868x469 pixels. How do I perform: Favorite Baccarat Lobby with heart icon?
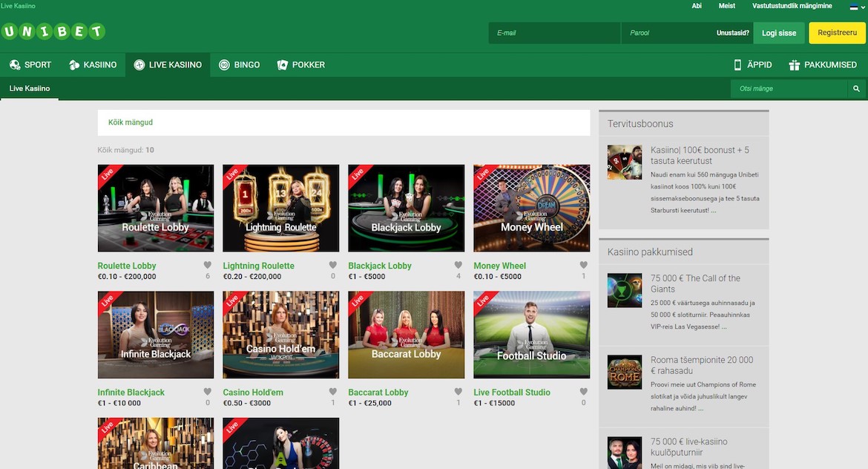(458, 392)
